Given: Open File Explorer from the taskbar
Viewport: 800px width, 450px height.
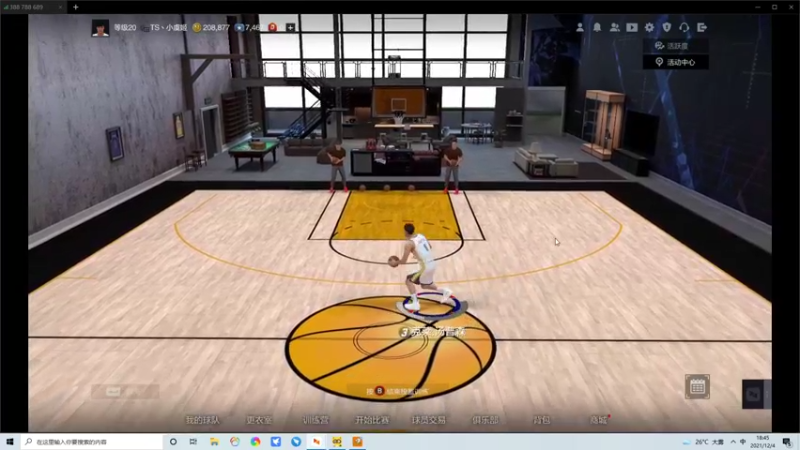Looking at the screenshot, I should (214, 441).
